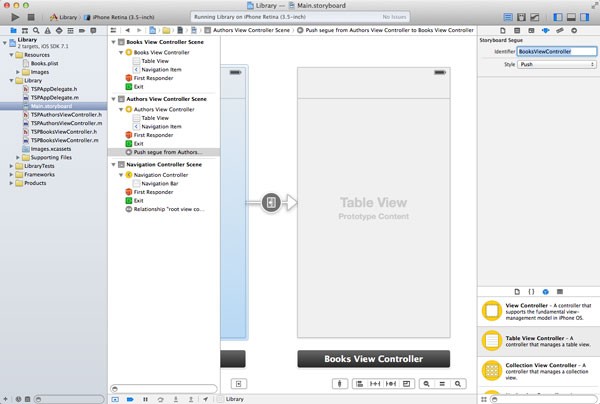Collapse the Books View Controller item
Screen dimensions: 600x404
(121, 52)
